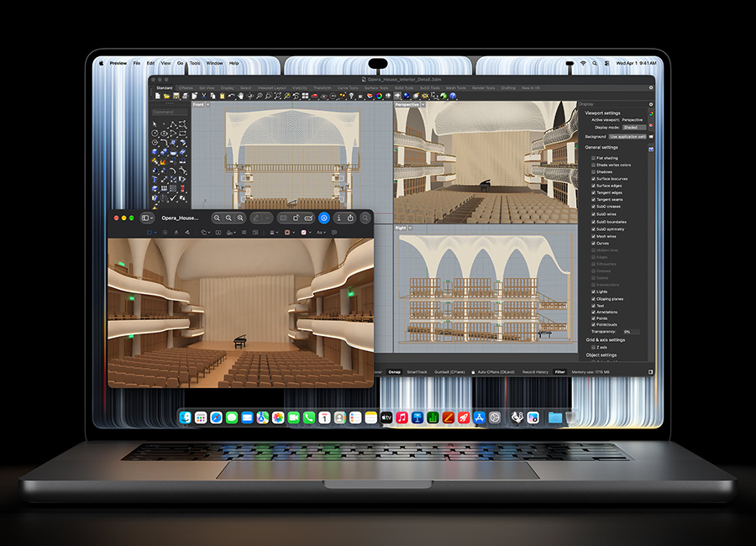Enable the Z axis checkbox
The height and width of the screenshot is (546, 756).
pos(594,347)
